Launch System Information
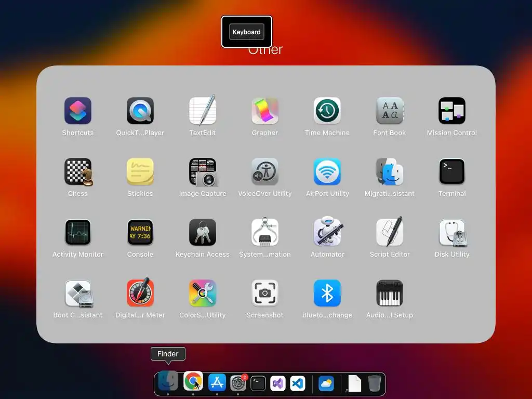 point(265,232)
